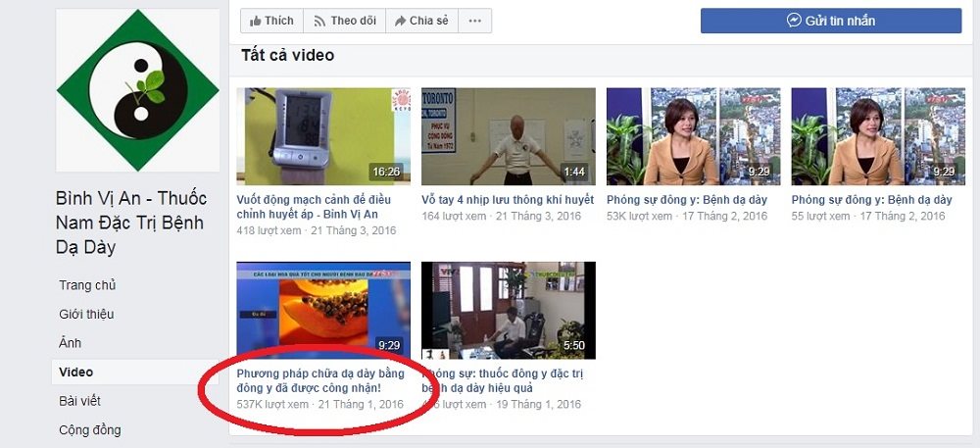Click Gửi tin nhắn message button
This screenshot has height=448, width=980.
pyautogui.click(x=830, y=21)
